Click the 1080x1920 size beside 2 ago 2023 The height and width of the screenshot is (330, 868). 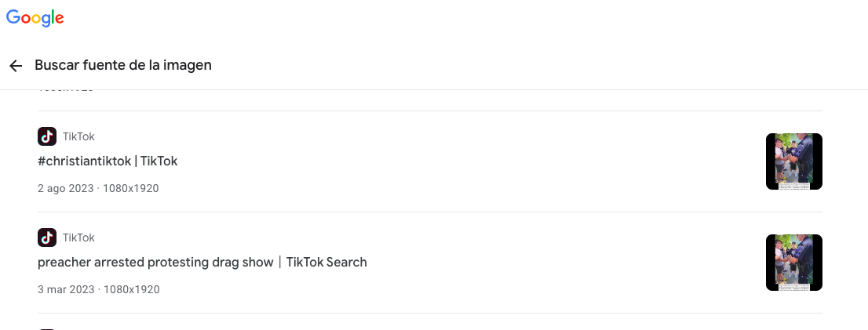[130, 188]
